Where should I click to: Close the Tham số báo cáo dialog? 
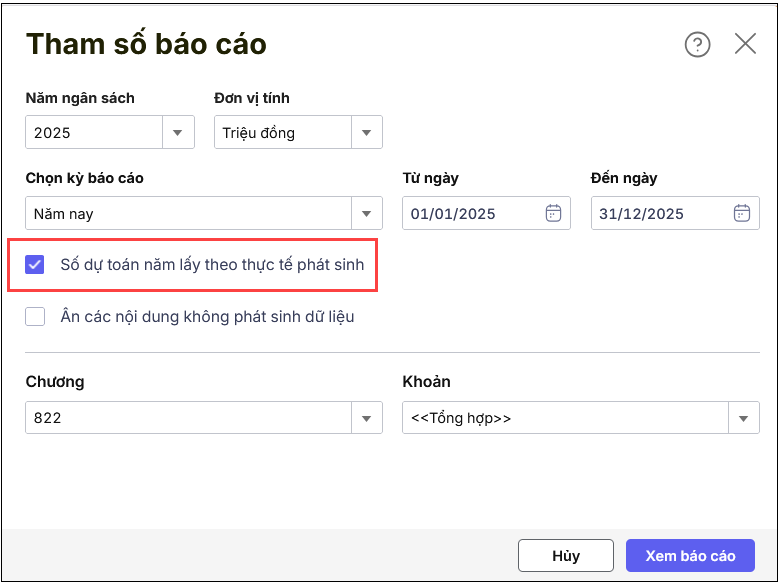pyautogui.click(x=745, y=44)
